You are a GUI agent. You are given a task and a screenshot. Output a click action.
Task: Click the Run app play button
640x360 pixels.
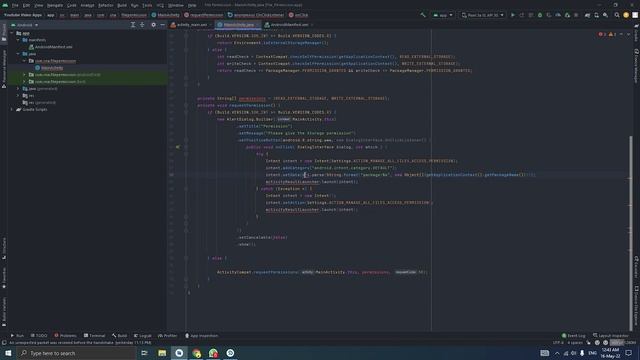[x=513, y=15]
